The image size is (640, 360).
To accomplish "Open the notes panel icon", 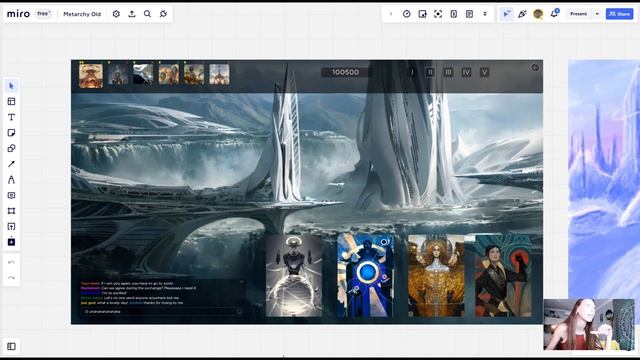I will [x=469, y=14].
